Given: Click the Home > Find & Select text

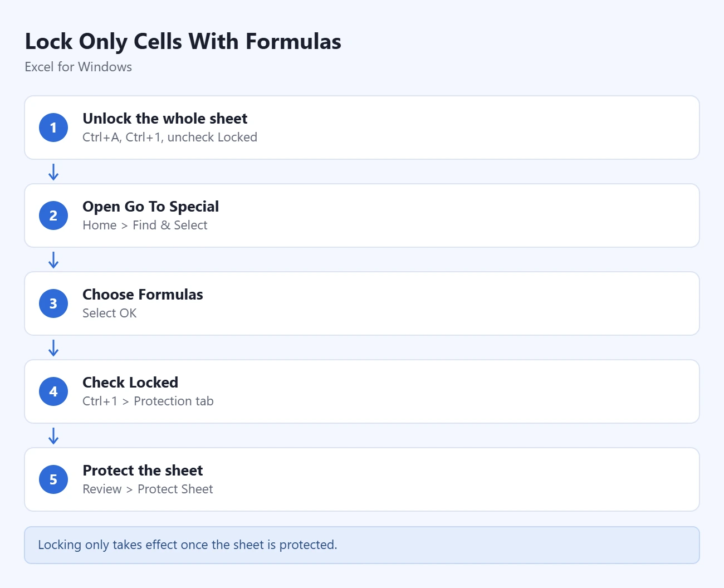Looking at the screenshot, I should 145,225.
